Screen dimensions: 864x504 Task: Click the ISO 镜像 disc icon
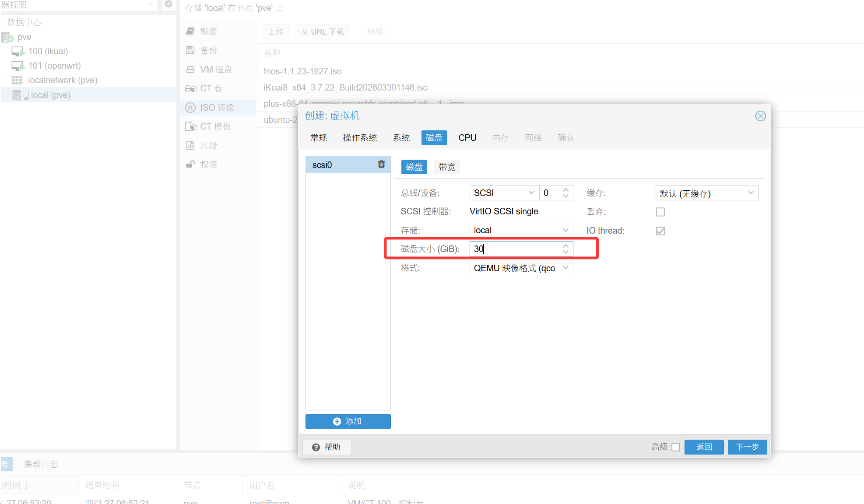[190, 108]
